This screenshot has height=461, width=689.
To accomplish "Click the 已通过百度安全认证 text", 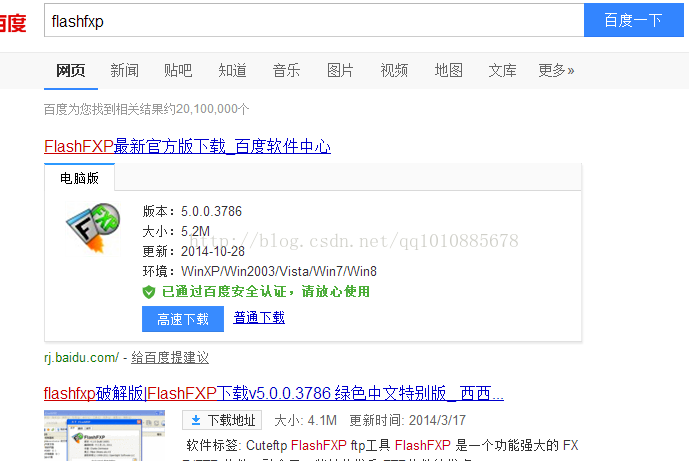I will tap(266, 291).
